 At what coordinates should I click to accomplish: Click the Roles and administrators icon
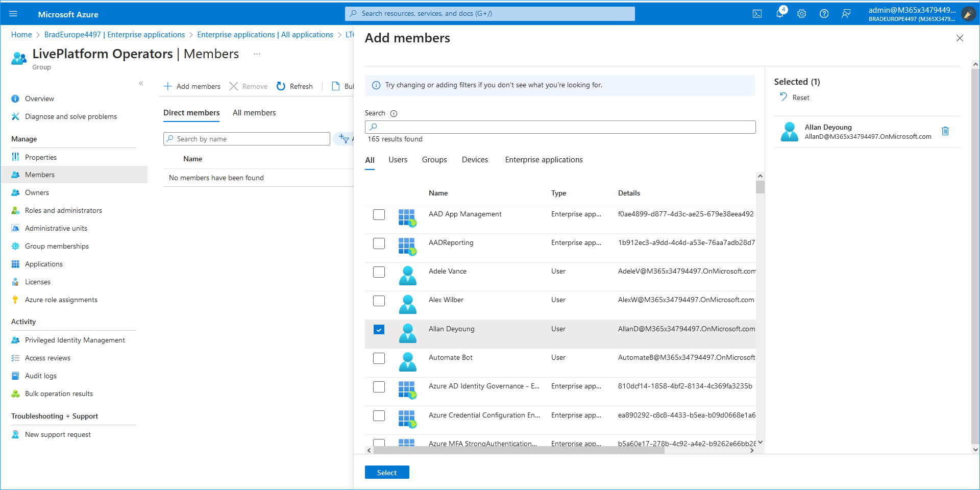[15, 210]
